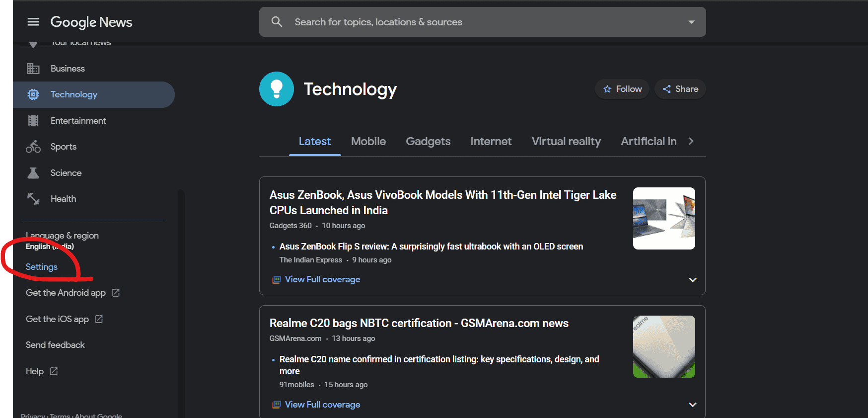Follow the Technology topic
868x418 pixels.
[622, 89]
